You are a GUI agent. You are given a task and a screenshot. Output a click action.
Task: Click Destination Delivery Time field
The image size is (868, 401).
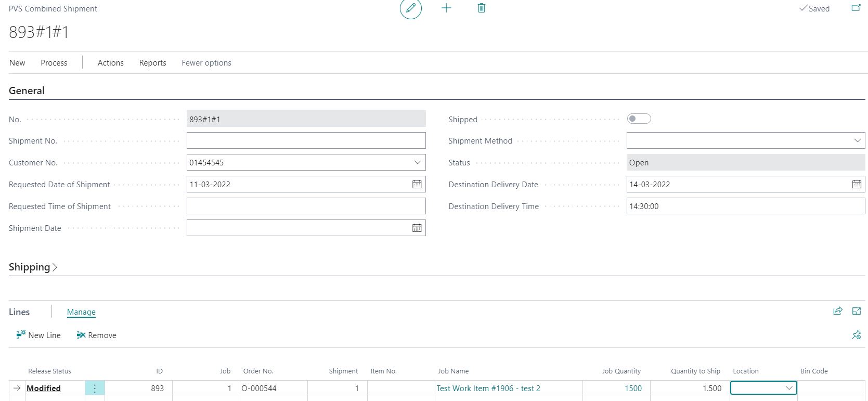pos(746,206)
